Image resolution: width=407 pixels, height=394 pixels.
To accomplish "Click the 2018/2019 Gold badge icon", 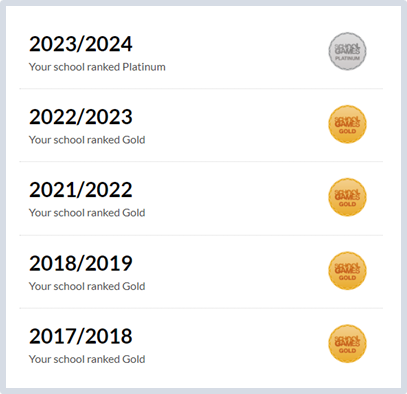I will click(x=347, y=271).
